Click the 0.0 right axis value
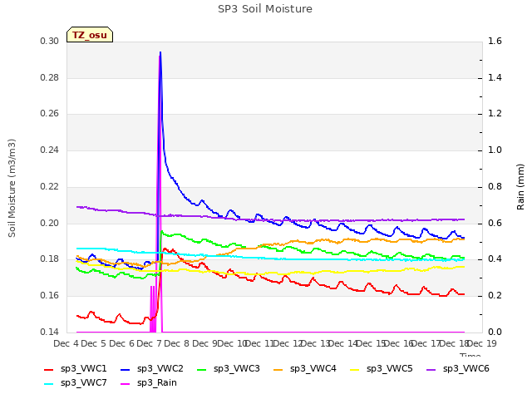The height and width of the screenshot is (399, 532). tap(495, 332)
